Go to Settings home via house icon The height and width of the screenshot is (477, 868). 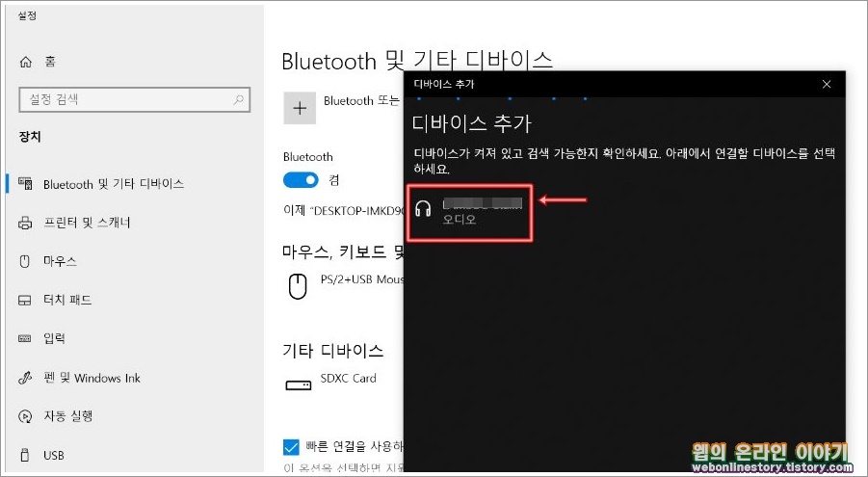[x=26, y=62]
